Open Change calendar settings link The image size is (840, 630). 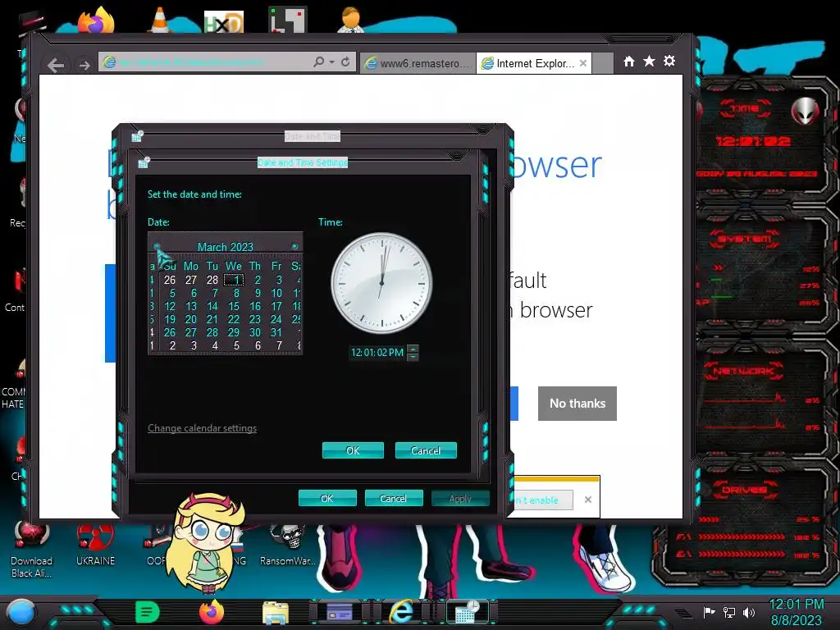click(202, 428)
